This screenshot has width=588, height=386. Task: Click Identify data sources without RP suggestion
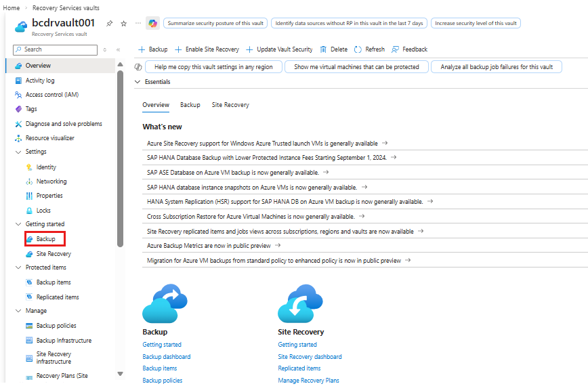(x=349, y=23)
